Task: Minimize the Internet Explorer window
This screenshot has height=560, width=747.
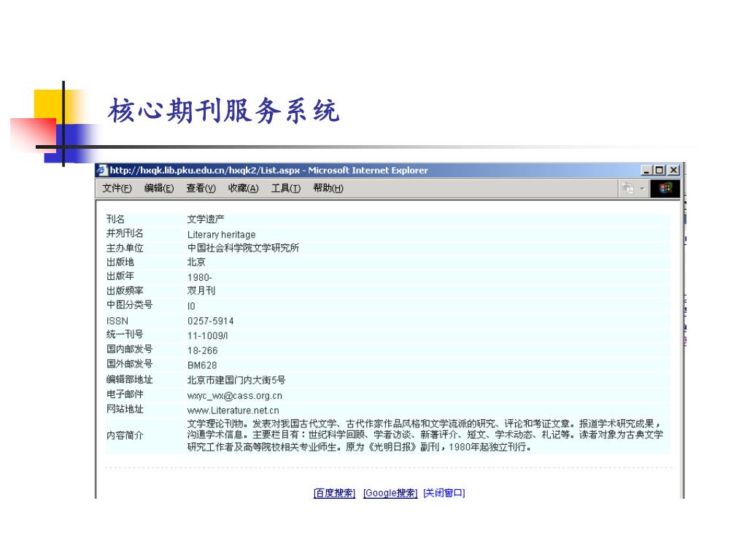Action: pyautogui.click(x=647, y=171)
